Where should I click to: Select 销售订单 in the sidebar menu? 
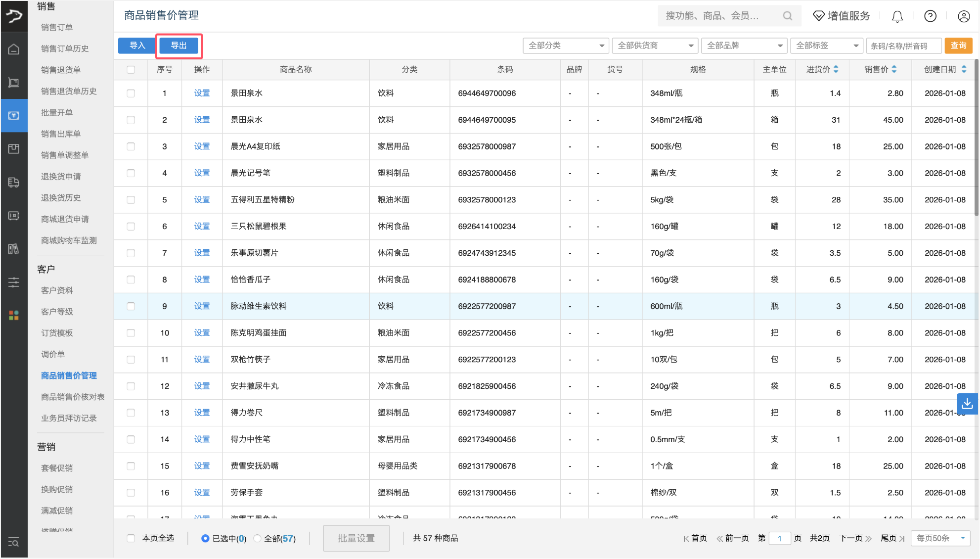pyautogui.click(x=56, y=27)
